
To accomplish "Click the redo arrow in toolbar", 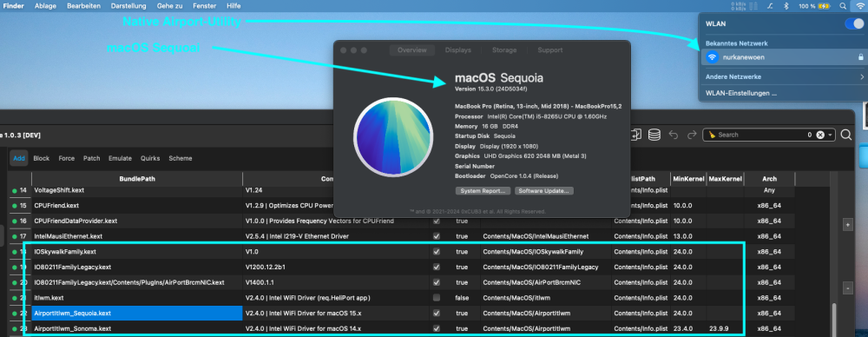I will point(692,135).
